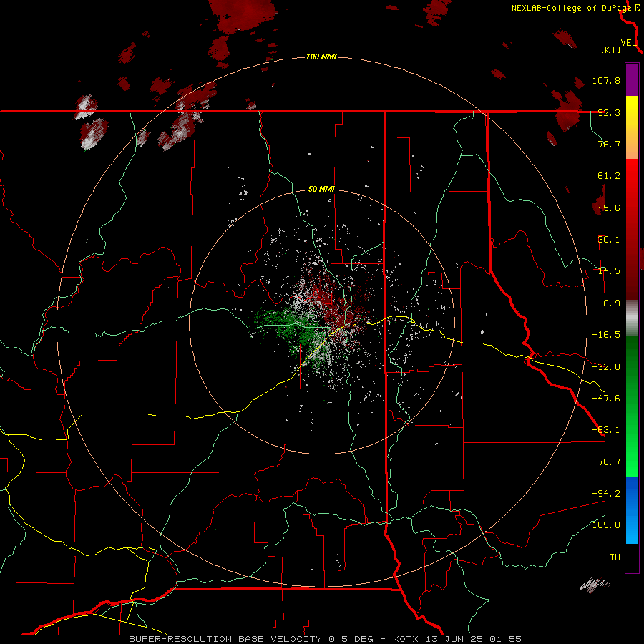The width and height of the screenshot is (644, 644).
Task: Click the 100 NMI range ring label
Action: click(321, 57)
